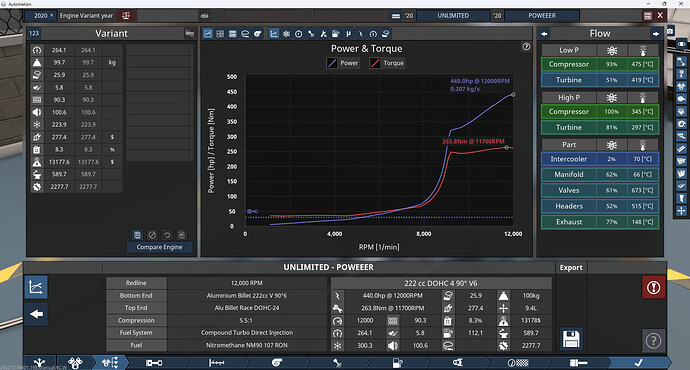
Task: Select the UNLIMITED family name field
Action: (x=453, y=15)
